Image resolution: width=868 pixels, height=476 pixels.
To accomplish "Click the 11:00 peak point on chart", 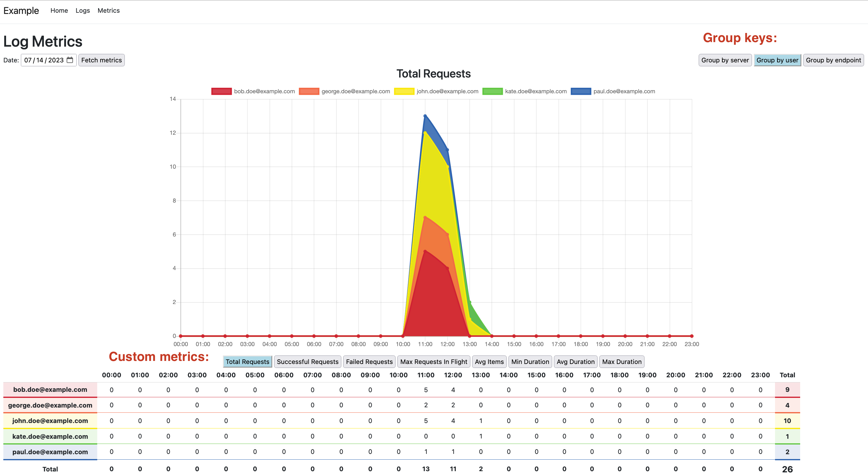I will click(425, 116).
